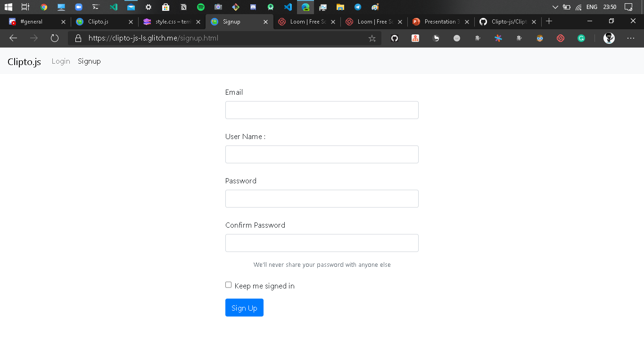Close the style.css tab

[198, 22]
